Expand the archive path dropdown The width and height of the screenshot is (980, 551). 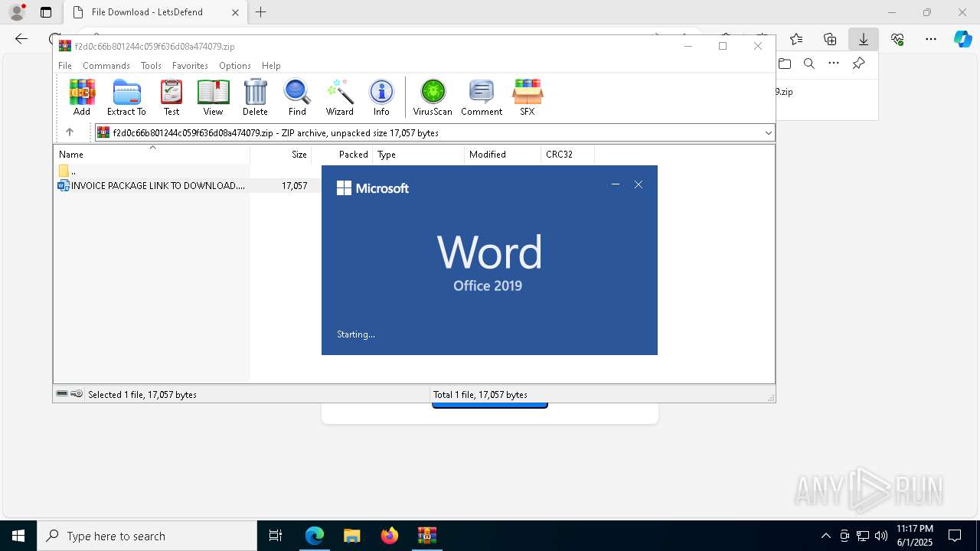pos(768,133)
